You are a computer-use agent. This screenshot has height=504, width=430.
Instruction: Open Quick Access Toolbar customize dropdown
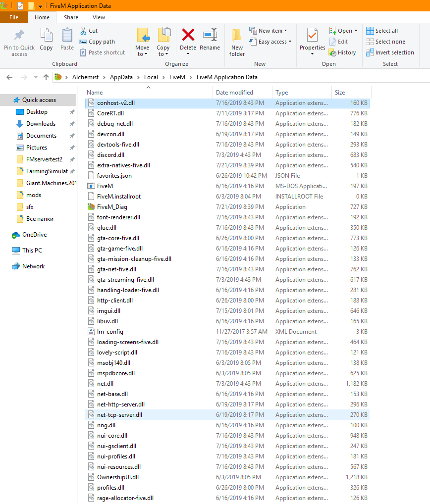[x=40, y=6]
